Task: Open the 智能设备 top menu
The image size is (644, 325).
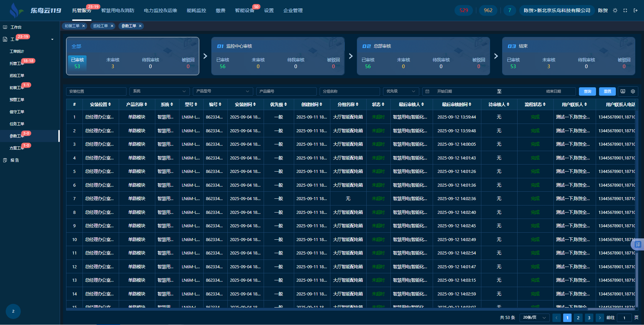Action: [245, 10]
